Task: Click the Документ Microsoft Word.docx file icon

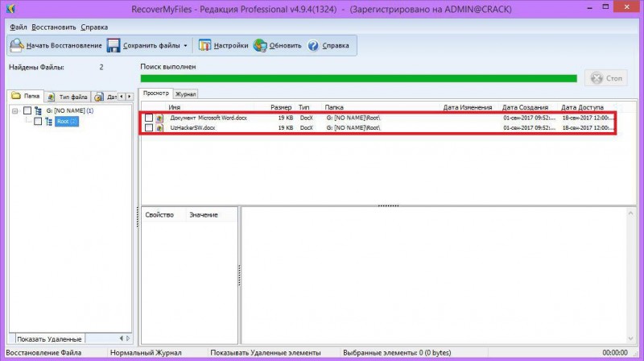Action: click(159, 118)
